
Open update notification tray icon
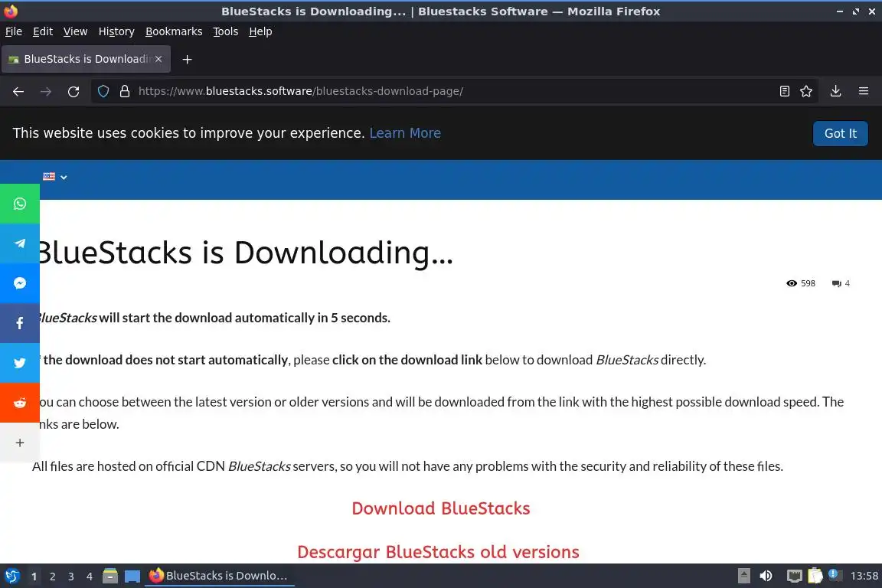click(835, 574)
